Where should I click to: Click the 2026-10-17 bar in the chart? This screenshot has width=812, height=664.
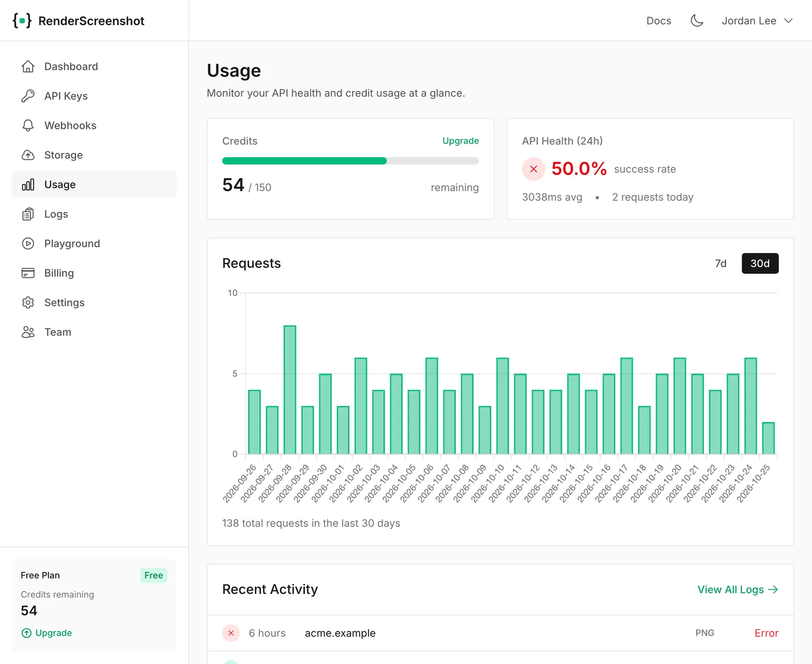[626, 406]
